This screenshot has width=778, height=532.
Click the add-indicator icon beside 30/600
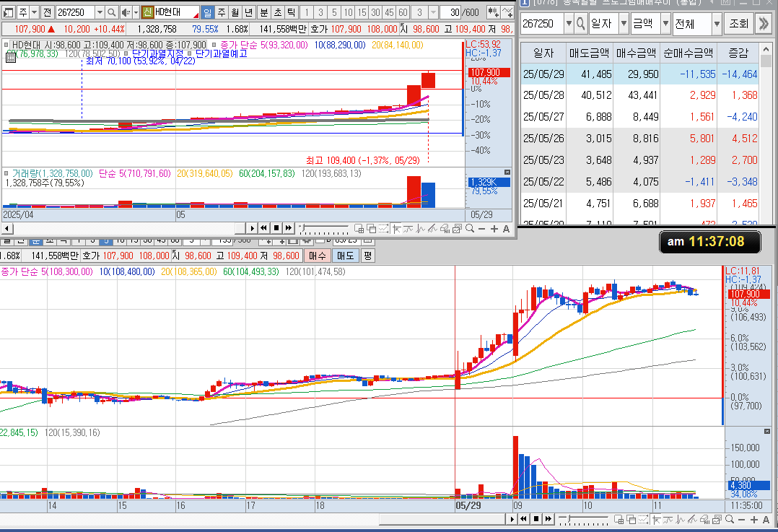point(493,12)
